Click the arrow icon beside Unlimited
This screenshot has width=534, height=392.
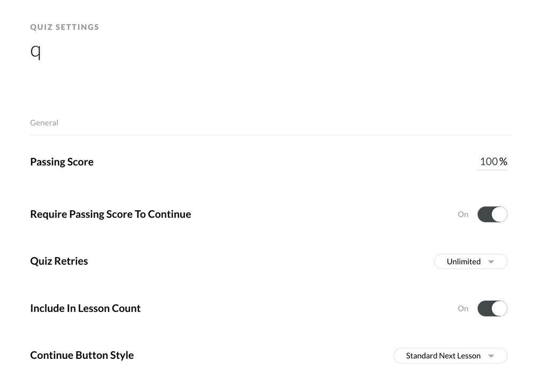coord(491,262)
